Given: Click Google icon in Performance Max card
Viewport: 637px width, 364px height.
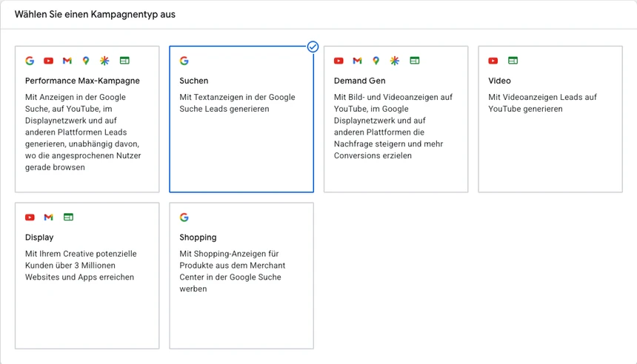Looking at the screenshot, I should pyautogui.click(x=30, y=61).
